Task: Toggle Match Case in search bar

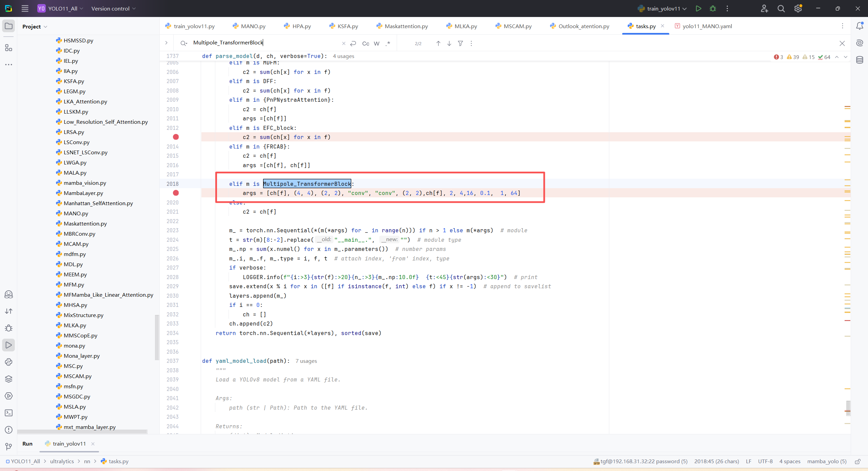Action: (366, 43)
